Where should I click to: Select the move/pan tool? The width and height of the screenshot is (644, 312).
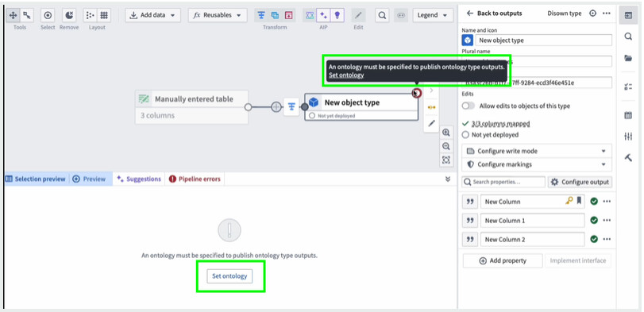point(13,15)
